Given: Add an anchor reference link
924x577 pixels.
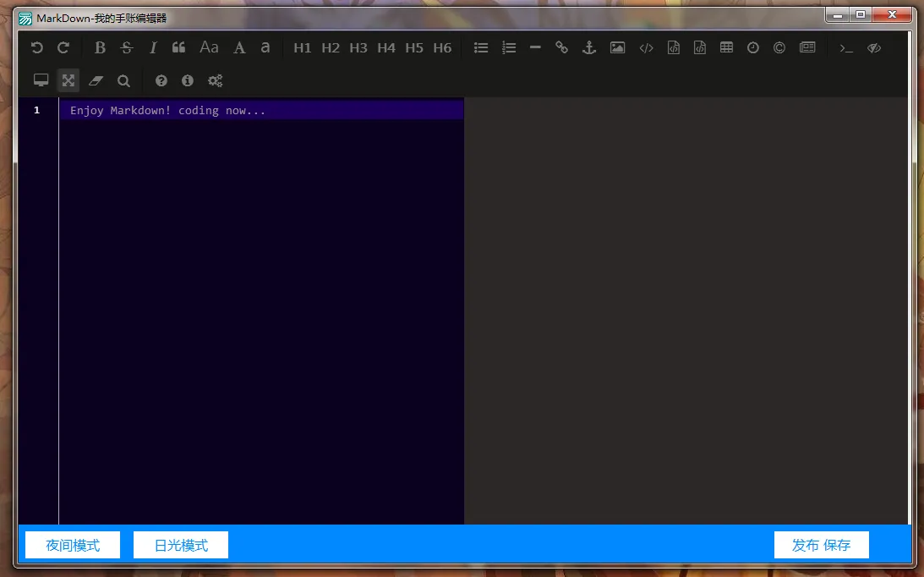Looking at the screenshot, I should (589, 48).
